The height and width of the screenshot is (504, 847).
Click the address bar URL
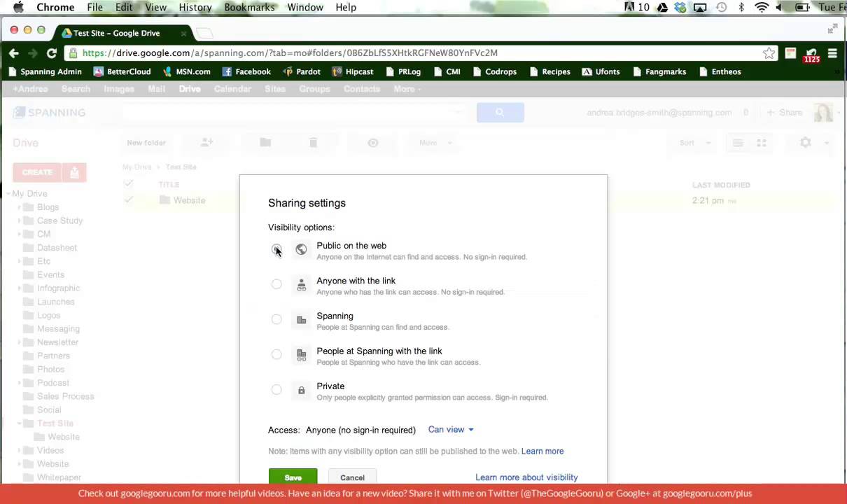(290, 52)
